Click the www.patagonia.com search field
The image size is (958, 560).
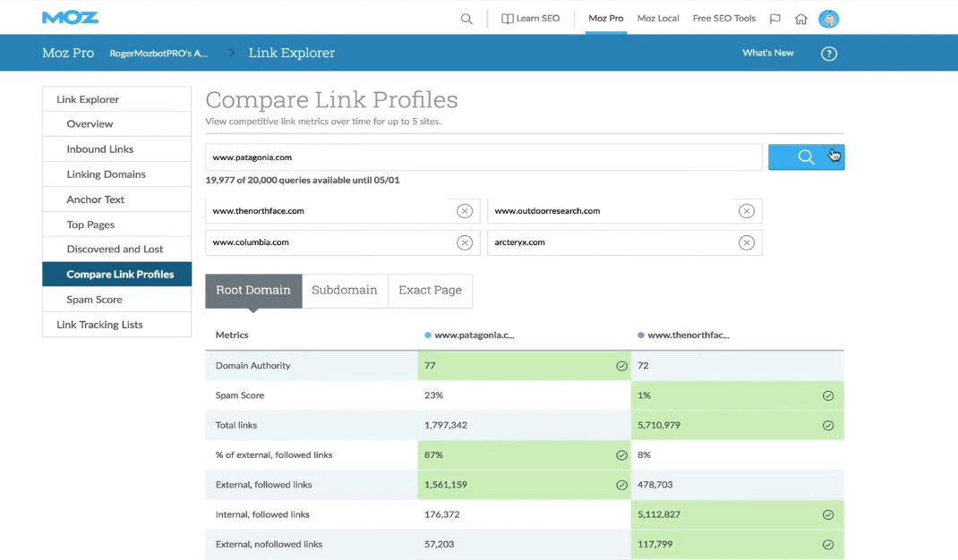click(x=483, y=157)
